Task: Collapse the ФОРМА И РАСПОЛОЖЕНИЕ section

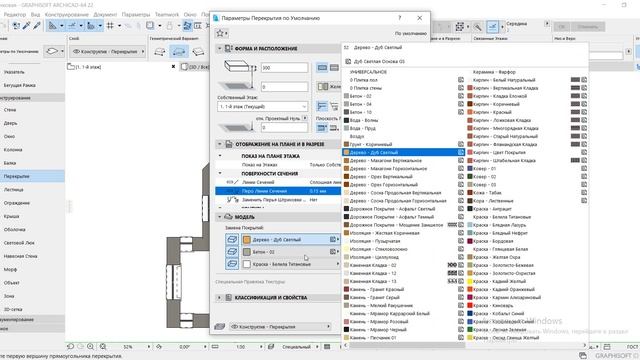Action: click(219, 49)
